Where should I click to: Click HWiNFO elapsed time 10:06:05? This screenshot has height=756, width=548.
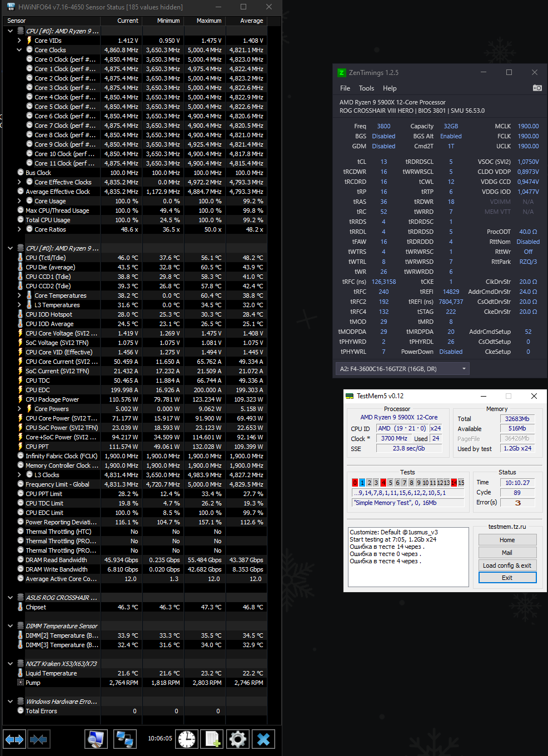pos(160,738)
